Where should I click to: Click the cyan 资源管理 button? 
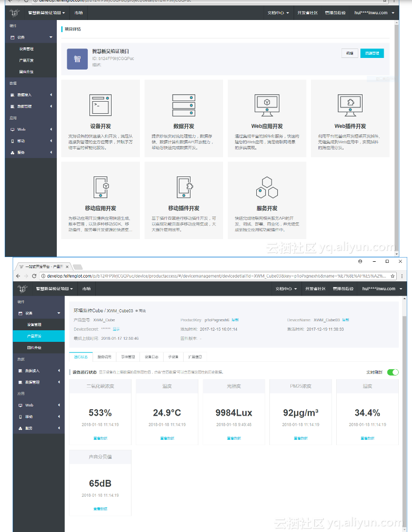pyautogui.click(x=372, y=53)
